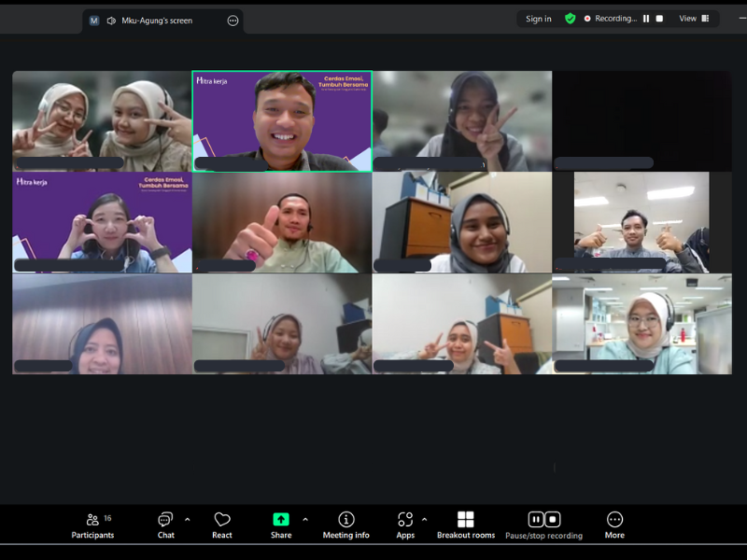The height and width of the screenshot is (560, 747).
Task: Open the Chat panel
Action: [x=165, y=525]
